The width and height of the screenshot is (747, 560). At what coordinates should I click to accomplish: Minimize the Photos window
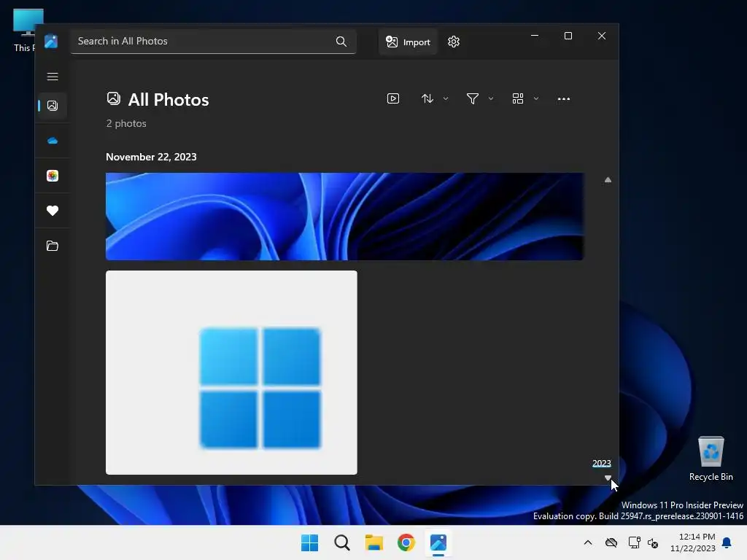tap(535, 36)
